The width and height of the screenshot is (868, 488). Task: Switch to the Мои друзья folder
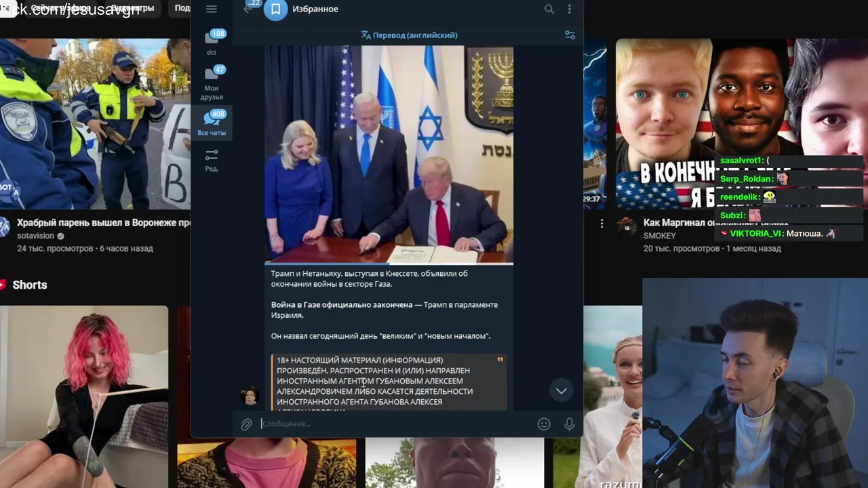(212, 83)
